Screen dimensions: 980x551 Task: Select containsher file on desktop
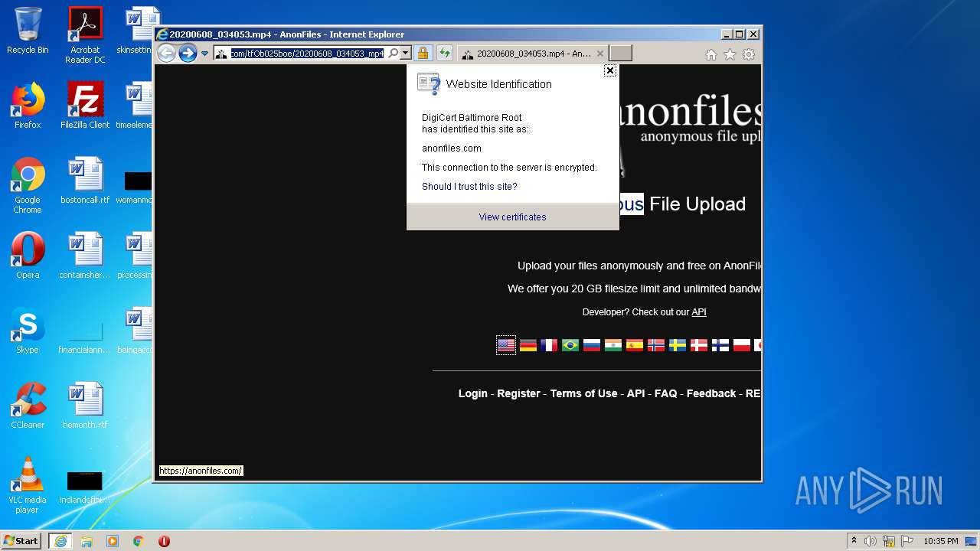coord(85,256)
